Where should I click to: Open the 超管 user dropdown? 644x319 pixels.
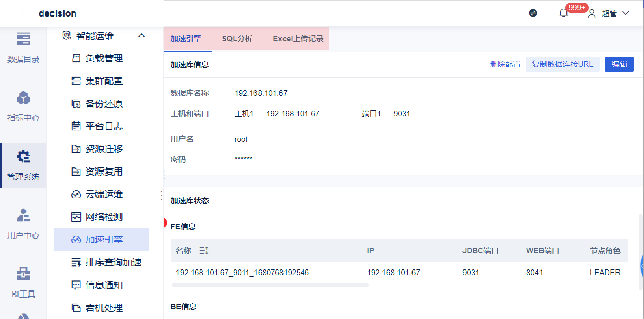(x=609, y=13)
